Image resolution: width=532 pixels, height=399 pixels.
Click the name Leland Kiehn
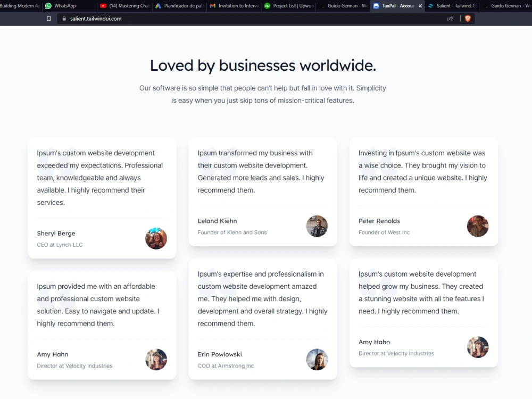coord(217,221)
